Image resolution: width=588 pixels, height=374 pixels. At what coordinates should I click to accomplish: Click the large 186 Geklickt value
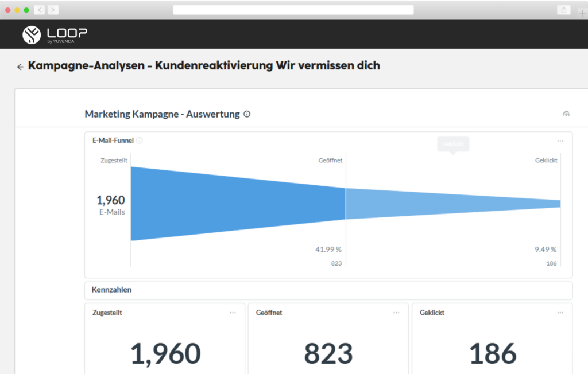[493, 354]
